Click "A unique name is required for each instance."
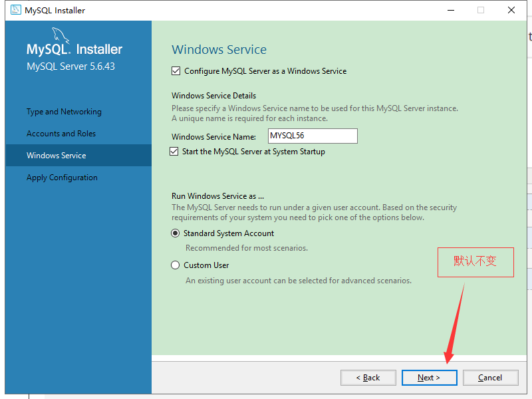This screenshot has width=532, height=399. 250,118
